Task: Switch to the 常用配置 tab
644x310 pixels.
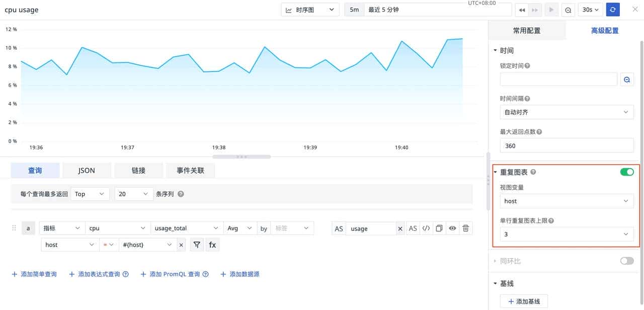Action: (527, 30)
